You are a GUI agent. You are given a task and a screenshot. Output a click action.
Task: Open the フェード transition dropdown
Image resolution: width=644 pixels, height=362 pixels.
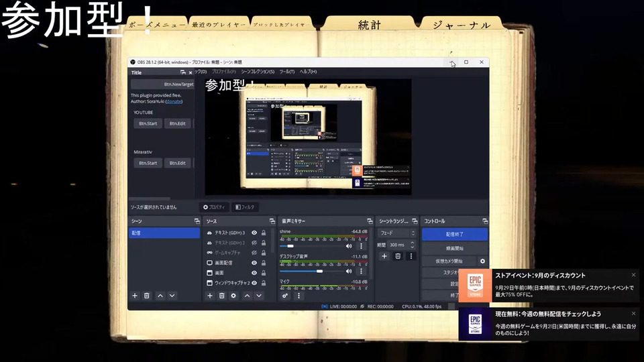396,233
